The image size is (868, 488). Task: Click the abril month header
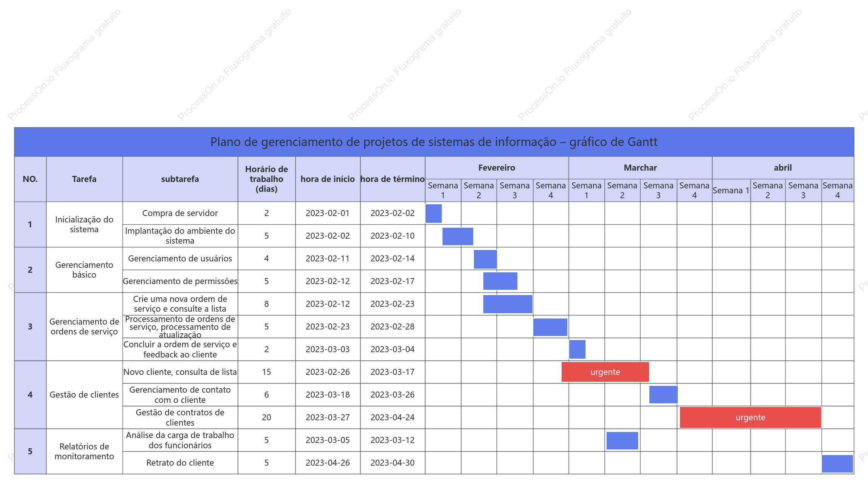783,168
